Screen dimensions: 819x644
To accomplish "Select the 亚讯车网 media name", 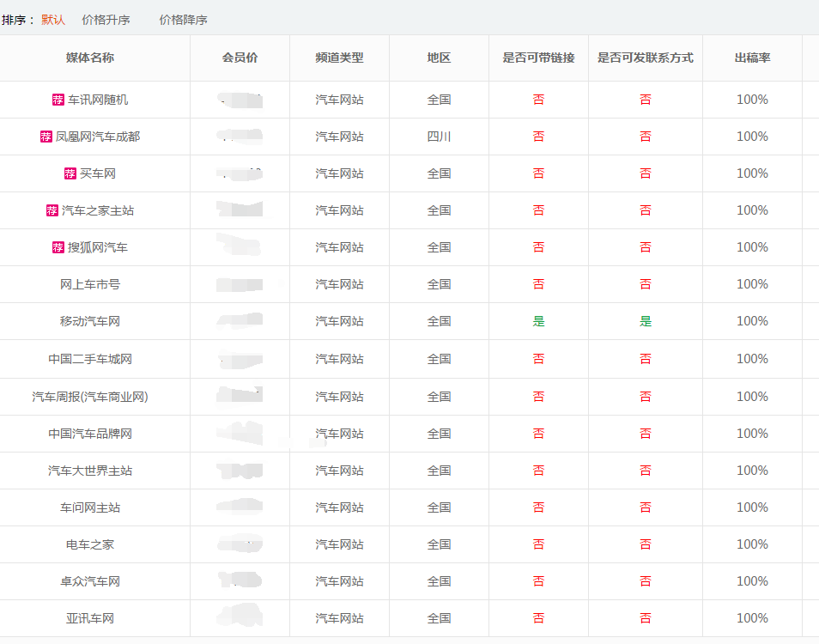I will tap(90, 618).
